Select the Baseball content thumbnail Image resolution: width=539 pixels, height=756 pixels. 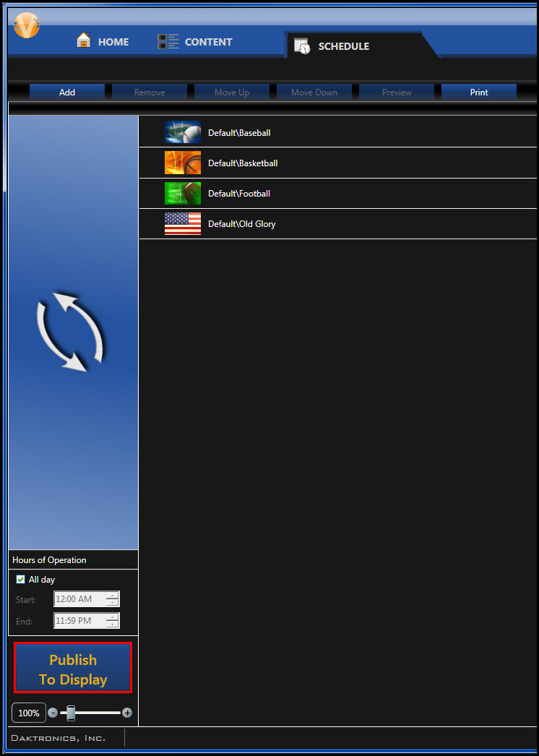pyautogui.click(x=182, y=133)
